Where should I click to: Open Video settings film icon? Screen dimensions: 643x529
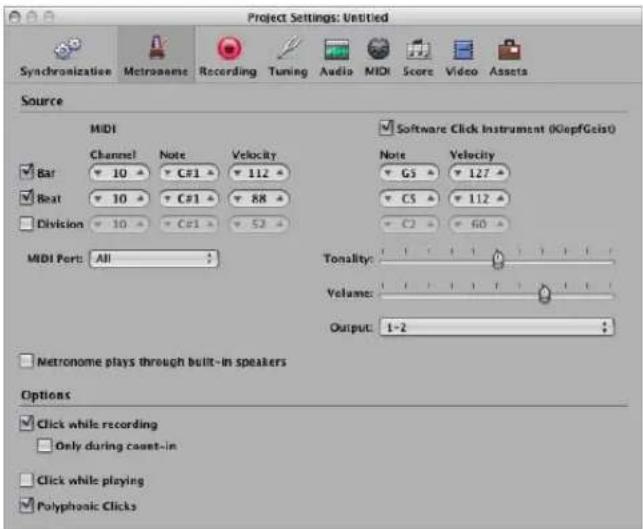[x=463, y=50]
